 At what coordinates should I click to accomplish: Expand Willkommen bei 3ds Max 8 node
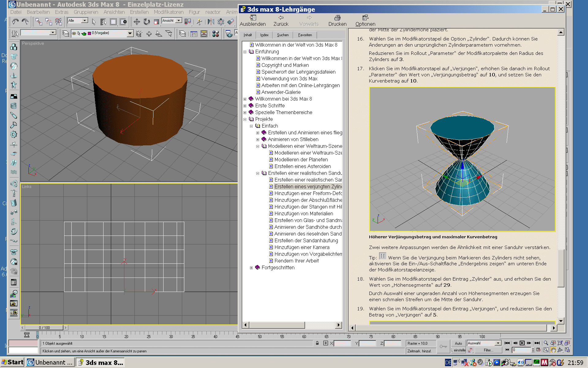click(245, 99)
